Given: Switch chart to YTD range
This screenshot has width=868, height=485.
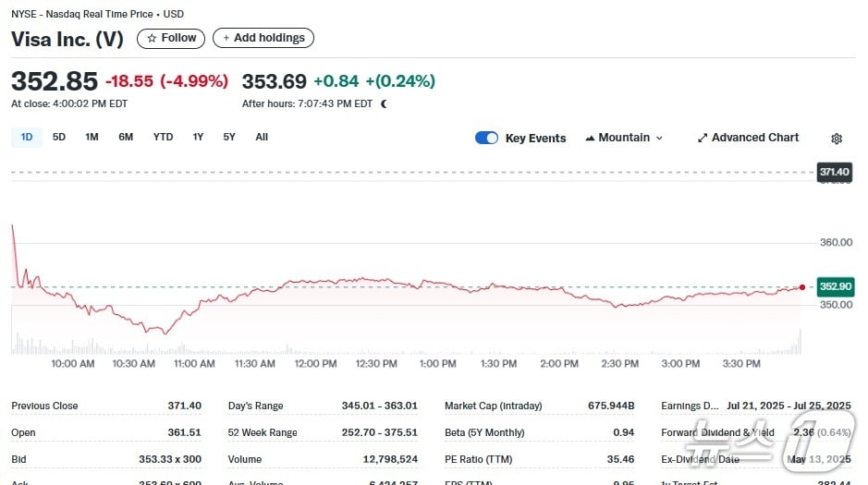Looking at the screenshot, I should pyautogui.click(x=163, y=138).
